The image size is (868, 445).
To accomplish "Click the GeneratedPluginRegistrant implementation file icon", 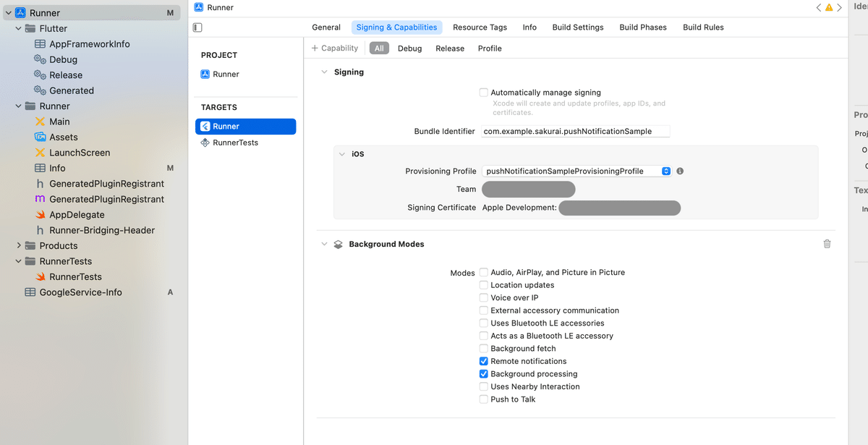I will pyautogui.click(x=41, y=199).
